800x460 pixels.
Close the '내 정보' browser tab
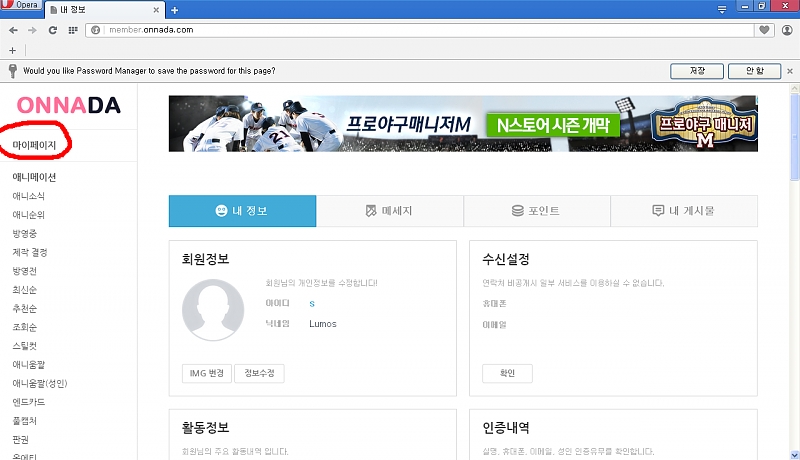coord(157,10)
